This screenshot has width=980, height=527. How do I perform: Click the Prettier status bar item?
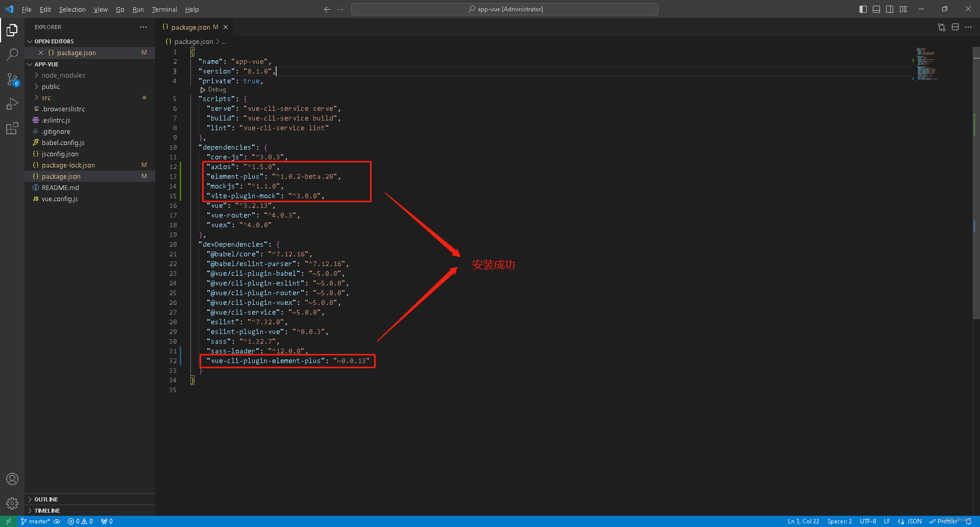pyautogui.click(x=943, y=521)
